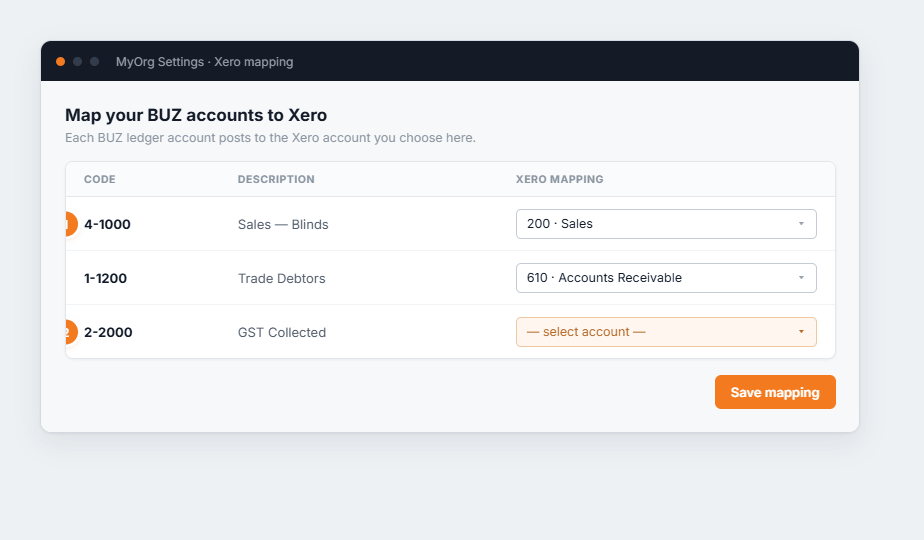Click the third gray dot in title bar
This screenshot has width=924, height=540.
[x=94, y=61]
